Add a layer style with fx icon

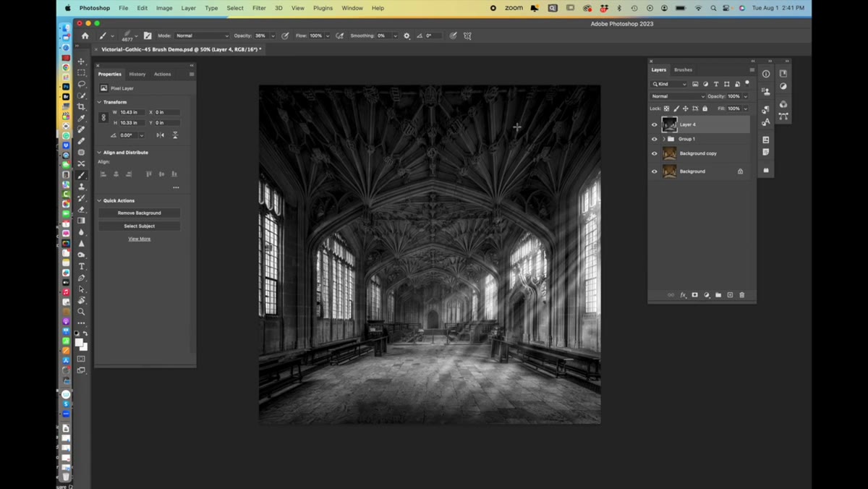tap(683, 295)
